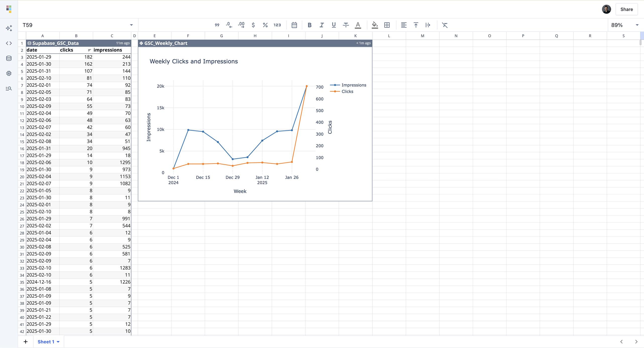Toggle bold formatting
644x348 pixels.
pyautogui.click(x=310, y=25)
